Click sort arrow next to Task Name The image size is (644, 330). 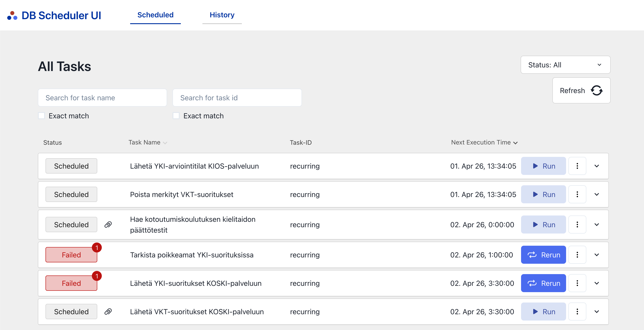click(x=165, y=143)
